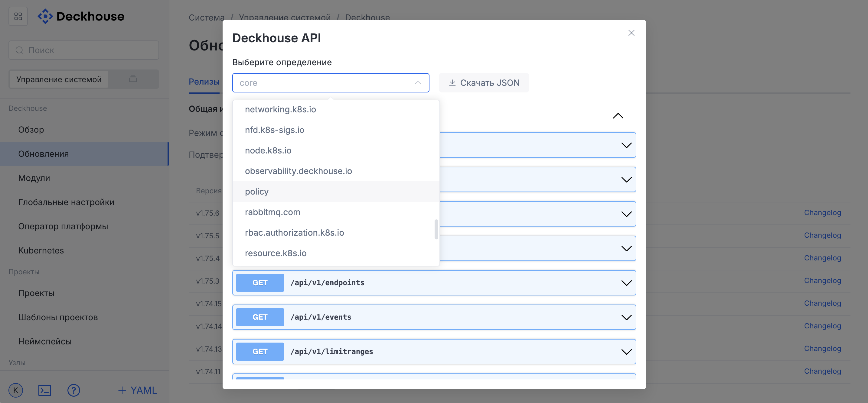Click the dropdown list scrollbar thumb
This screenshot has height=403, width=868.
click(x=436, y=229)
